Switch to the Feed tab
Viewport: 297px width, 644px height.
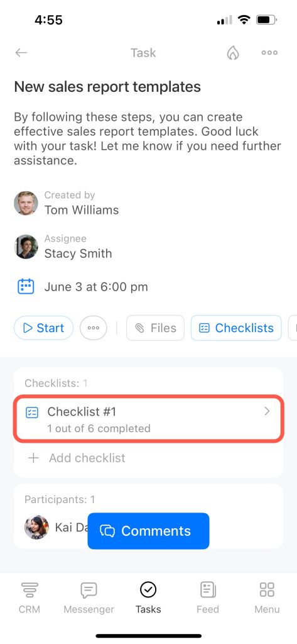[208, 597]
